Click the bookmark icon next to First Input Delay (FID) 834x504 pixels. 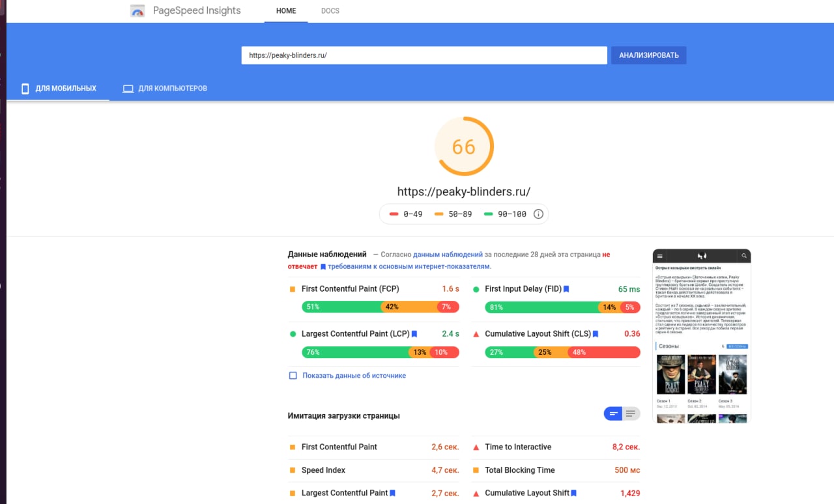click(566, 288)
